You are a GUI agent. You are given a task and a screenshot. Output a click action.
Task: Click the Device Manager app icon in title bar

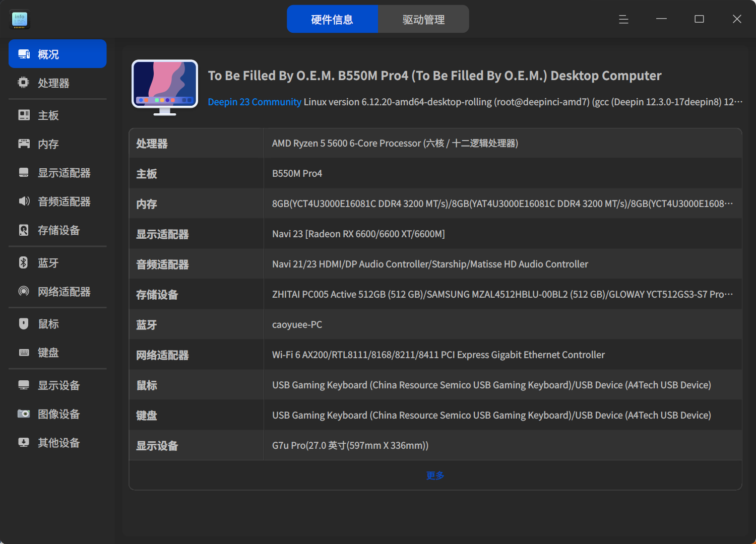tap(20, 20)
